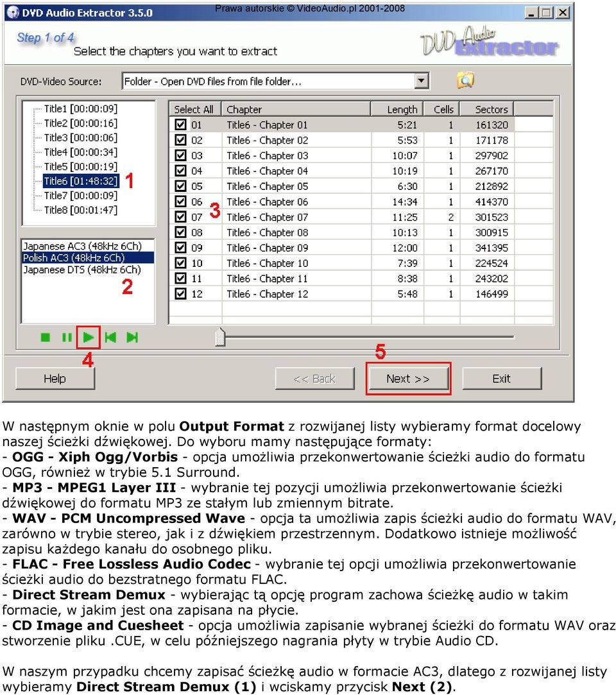Toggle the chapter 03 checkbox
The image size is (616, 695).
180,155
